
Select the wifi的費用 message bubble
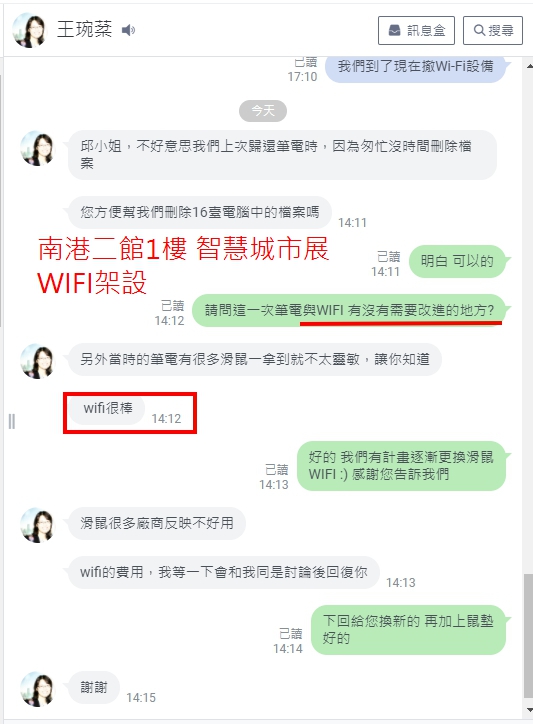[224, 573]
